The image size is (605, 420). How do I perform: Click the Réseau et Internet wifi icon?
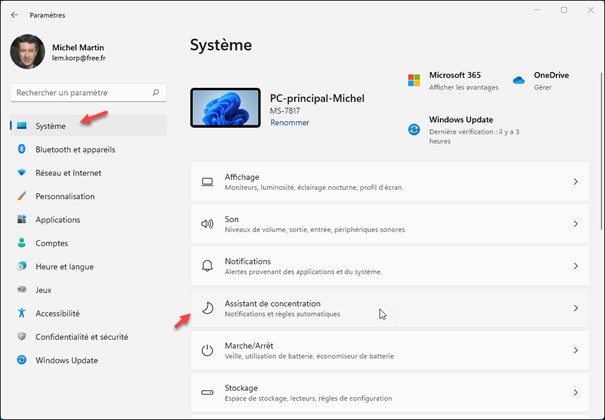pos(21,173)
